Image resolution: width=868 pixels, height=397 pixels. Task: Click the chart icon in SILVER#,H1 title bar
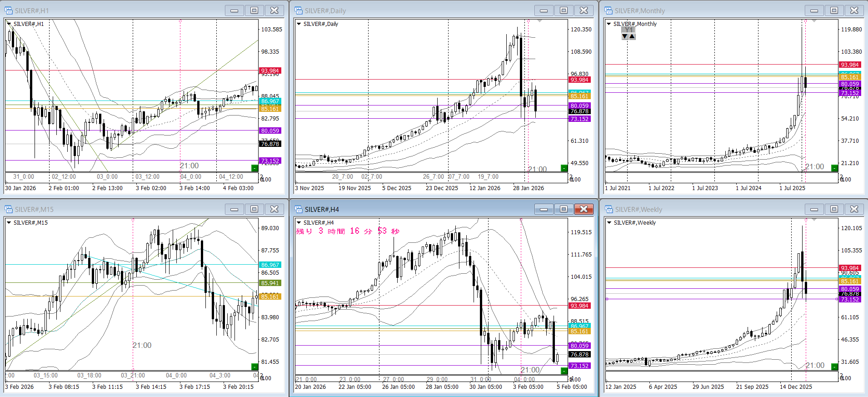point(9,10)
